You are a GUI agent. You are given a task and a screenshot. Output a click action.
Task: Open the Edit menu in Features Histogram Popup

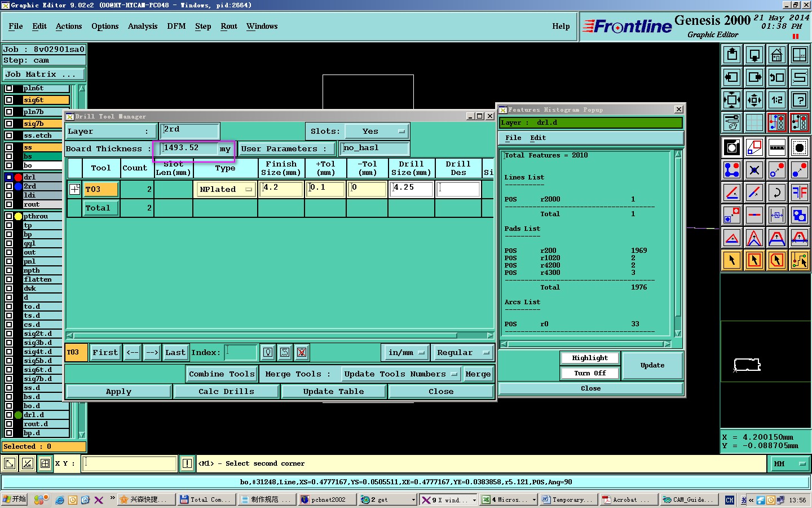[538, 138]
